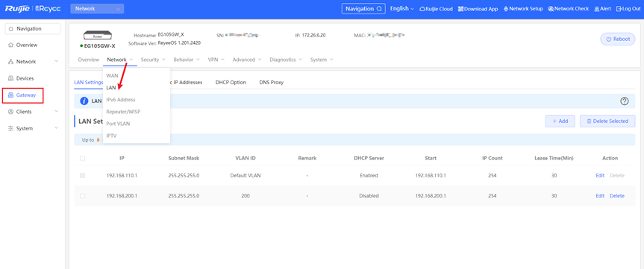
Task: Expand the sidebar Network menu
Action: click(32, 62)
